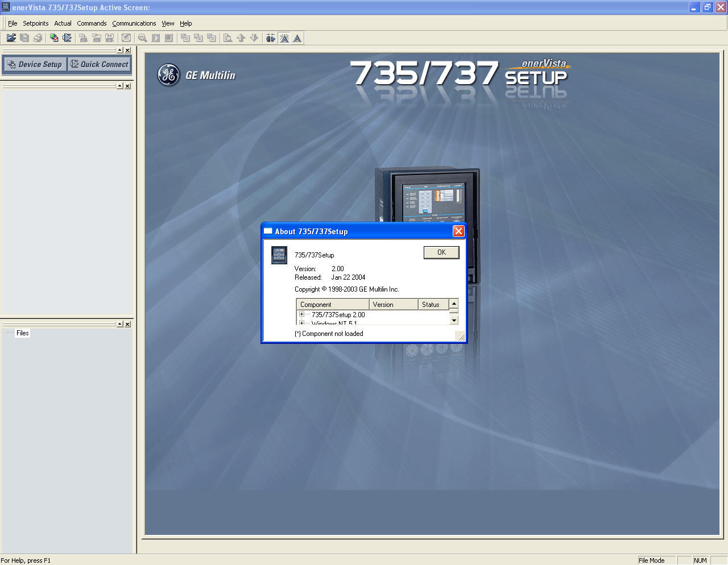Image resolution: width=728 pixels, height=565 pixels.
Task: Click the page preview magnifier toolbar icon
Action: tap(227, 38)
